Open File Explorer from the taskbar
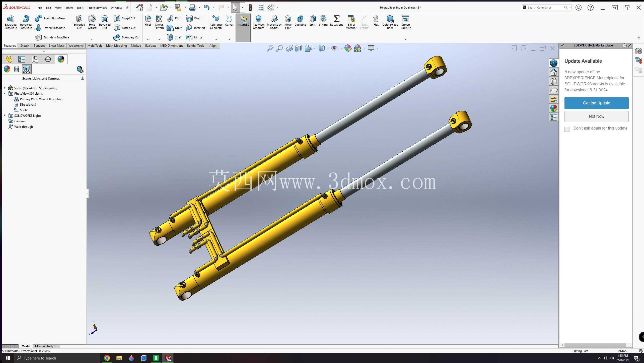The width and height of the screenshot is (644, 363). [x=119, y=358]
